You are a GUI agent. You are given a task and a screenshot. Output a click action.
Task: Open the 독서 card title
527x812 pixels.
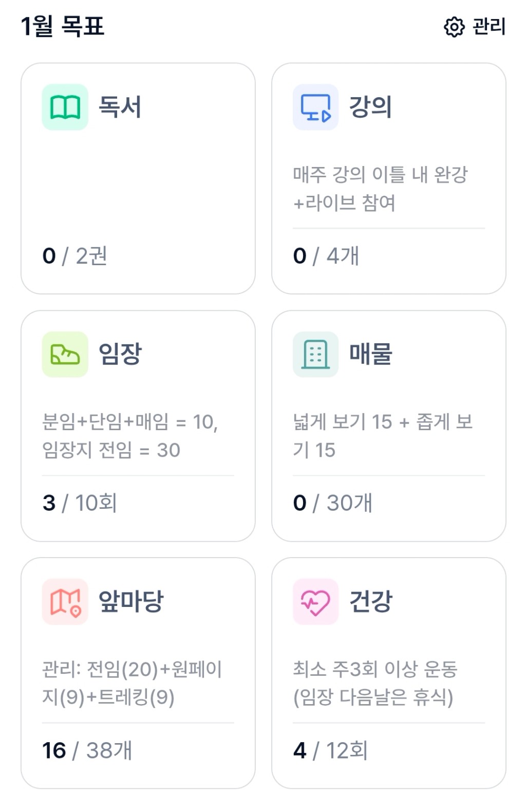120,107
